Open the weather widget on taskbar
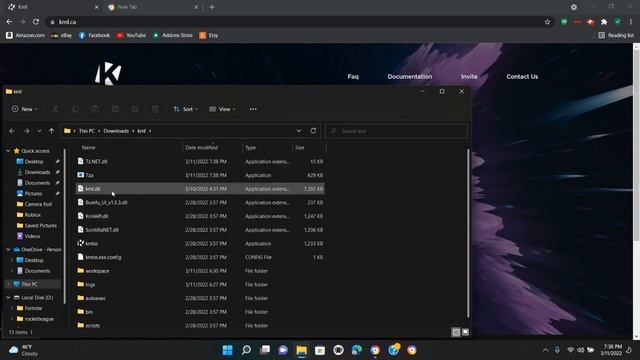Image resolution: width=640 pixels, height=360 pixels. point(23,350)
